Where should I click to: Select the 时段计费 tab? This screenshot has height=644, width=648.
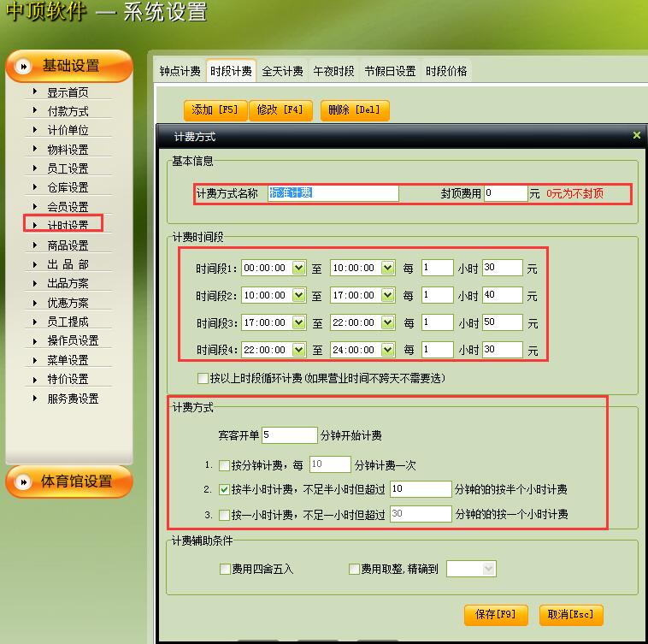click(231, 71)
